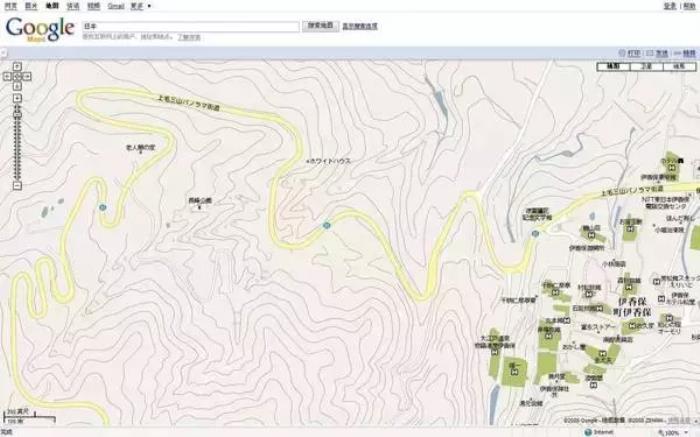
Task: Switch to 卫星 satellite view
Action: tap(646, 66)
